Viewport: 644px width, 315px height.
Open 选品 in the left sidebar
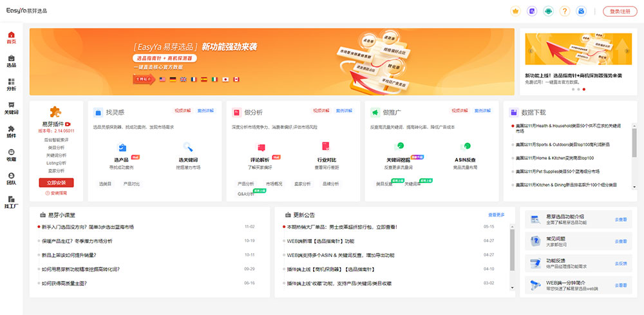click(x=12, y=61)
